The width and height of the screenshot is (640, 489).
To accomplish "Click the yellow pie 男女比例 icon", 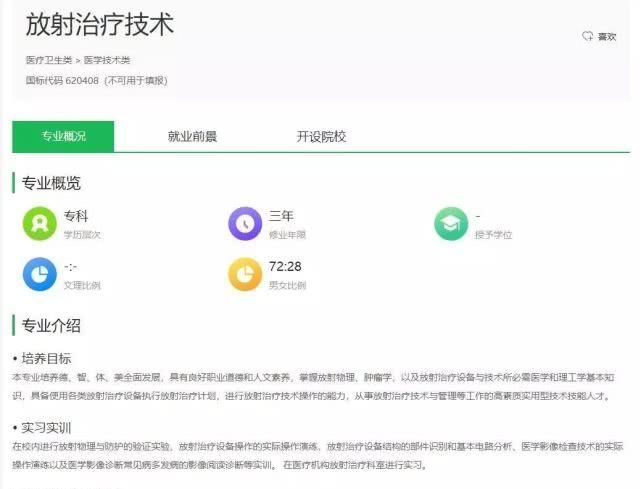I will click(x=245, y=274).
